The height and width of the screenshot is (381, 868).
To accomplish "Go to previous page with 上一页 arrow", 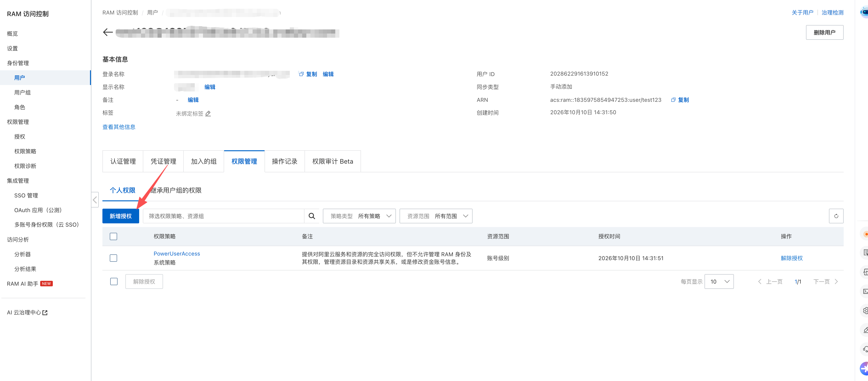I will 770,282.
